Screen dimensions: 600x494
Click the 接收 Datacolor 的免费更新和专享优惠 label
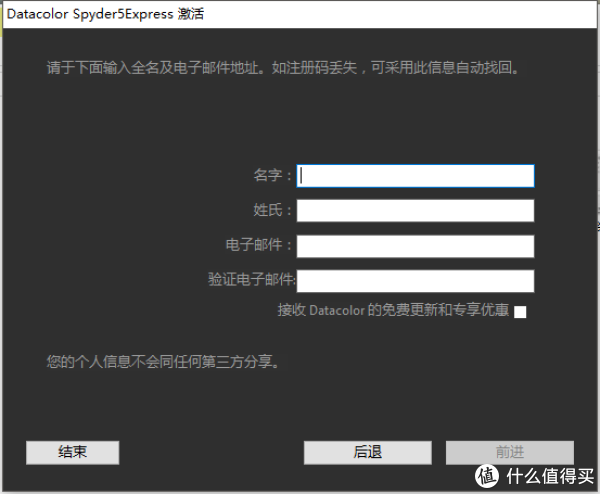tap(393, 311)
